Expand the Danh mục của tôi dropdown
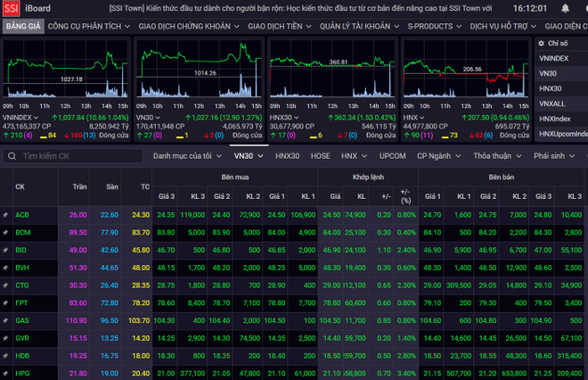 [x=186, y=156]
